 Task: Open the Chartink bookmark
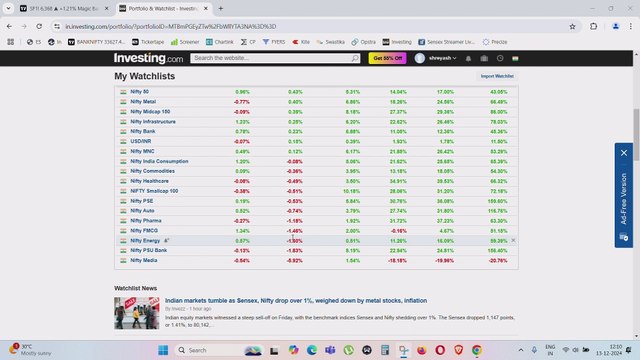click(220, 42)
